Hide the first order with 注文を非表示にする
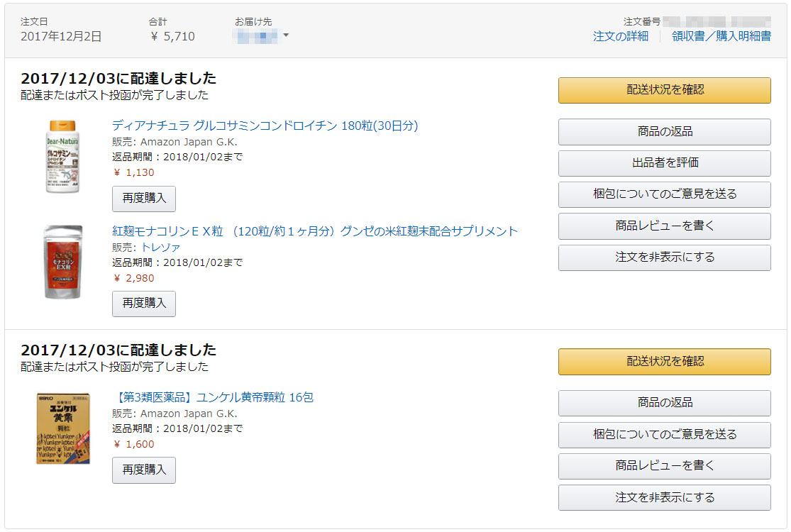Viewport: 791px width, 532px height. click(664, 257)
